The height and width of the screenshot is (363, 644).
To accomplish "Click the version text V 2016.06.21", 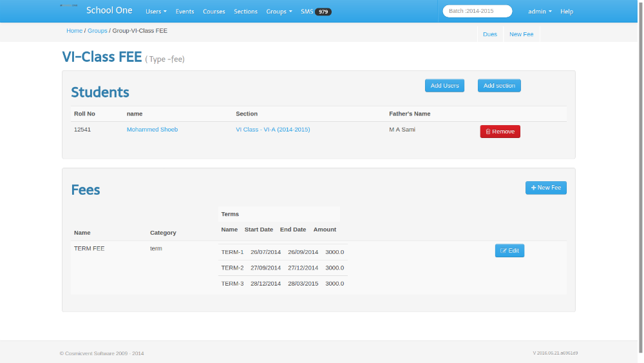I will point(555,353).
